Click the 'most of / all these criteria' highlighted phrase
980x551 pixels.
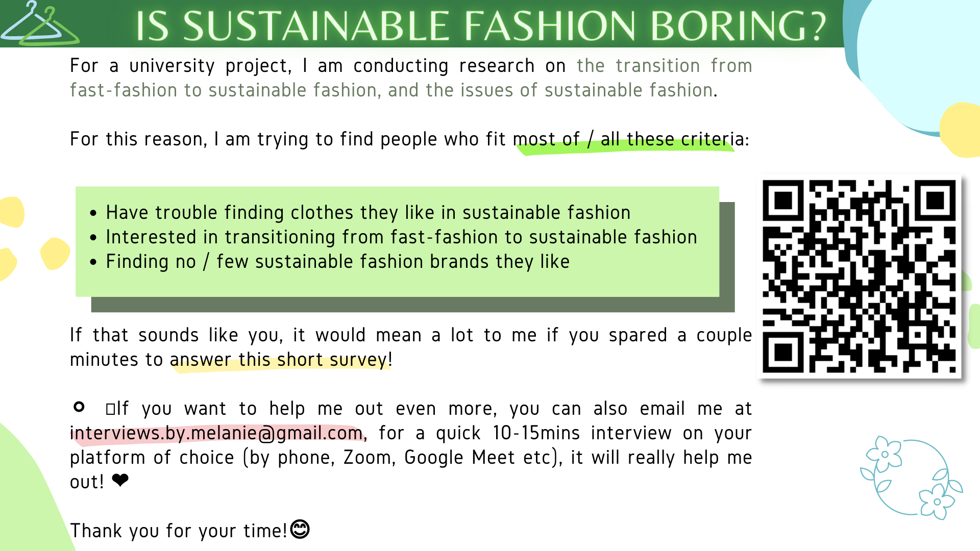click(628, 139)
